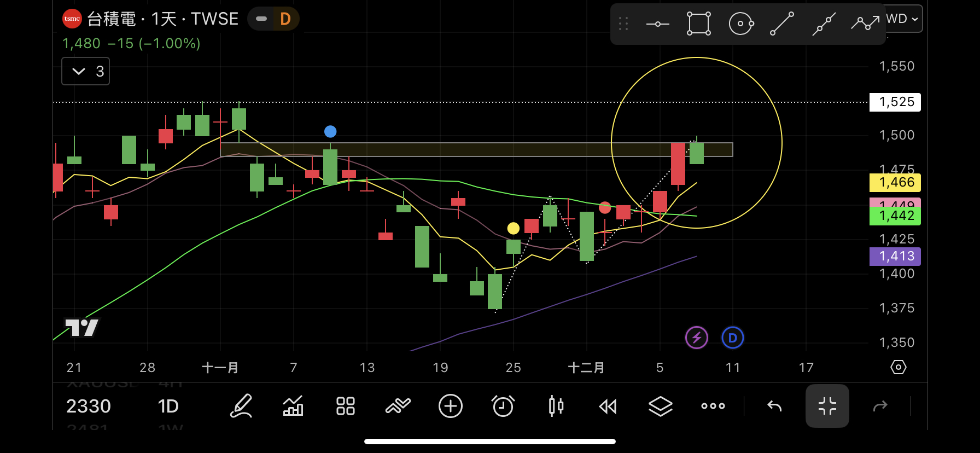The width and height of the screenshot is (980, 453).
Task: Click the yellow dot chart marker
Action: [513, 228]
